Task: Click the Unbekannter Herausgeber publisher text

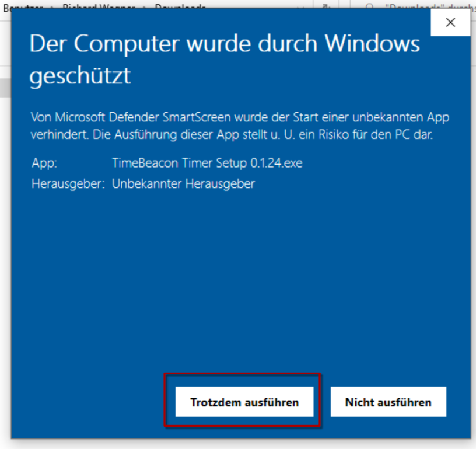Action: pos(183,184)
